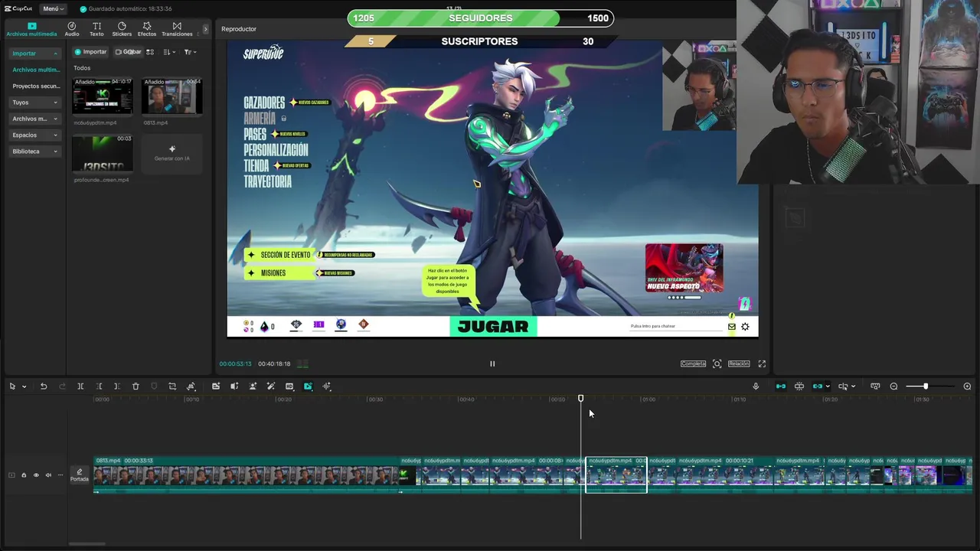
Task: Expand the Archivos m... section
Action: (x=34, y=119)
